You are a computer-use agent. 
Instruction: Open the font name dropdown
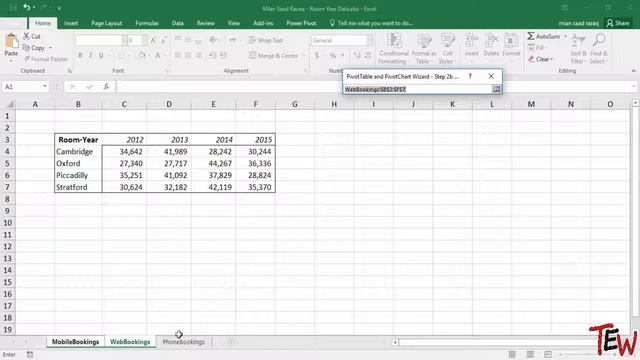coord(124,40)
